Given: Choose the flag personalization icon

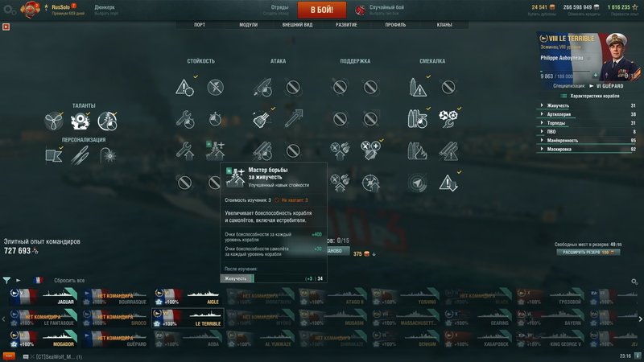Looking at the screenshot, I should click(54, 155).
